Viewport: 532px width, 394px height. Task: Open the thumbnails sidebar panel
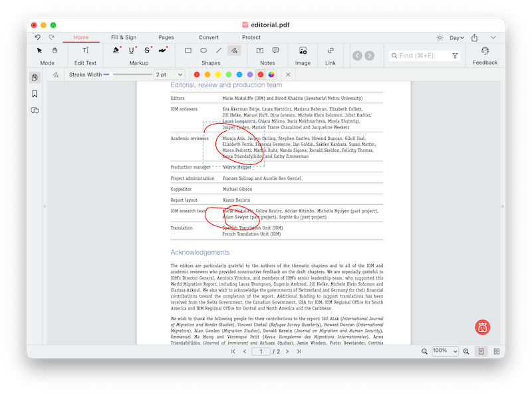pos(35,77)
